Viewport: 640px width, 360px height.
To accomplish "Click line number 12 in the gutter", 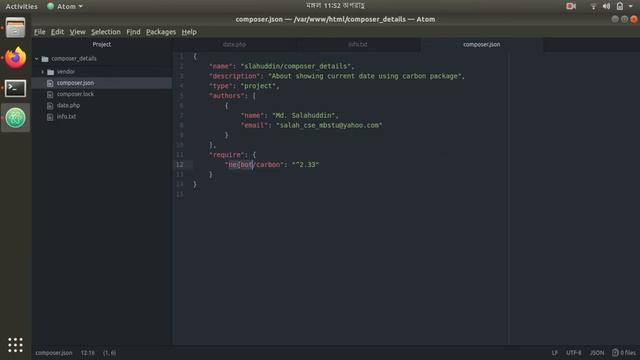I will pos(180,164).
